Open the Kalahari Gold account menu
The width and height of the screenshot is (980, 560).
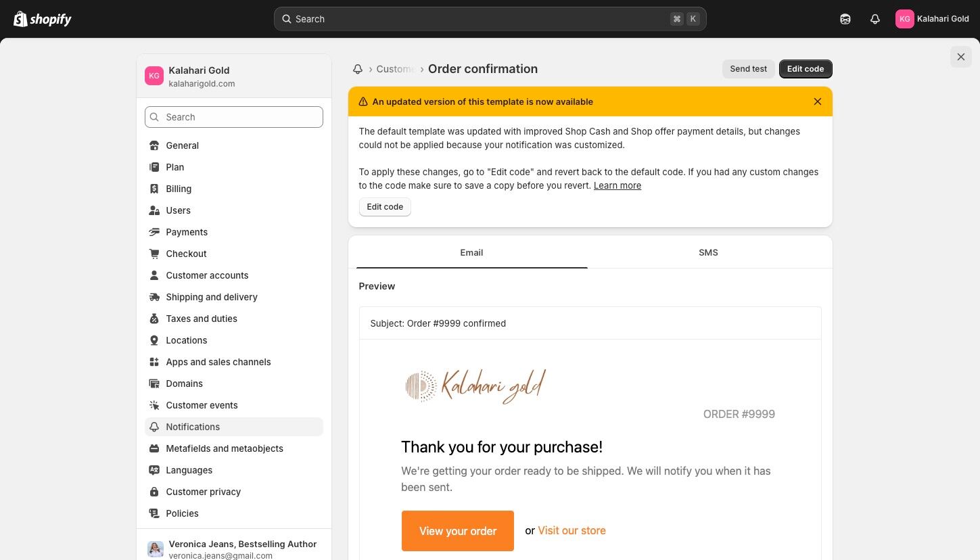pyautogui.click(x=932, y=19)
